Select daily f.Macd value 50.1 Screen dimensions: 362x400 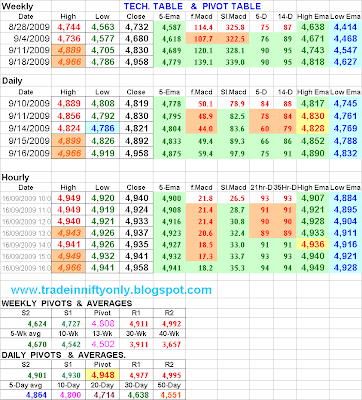tap(205, 104)
